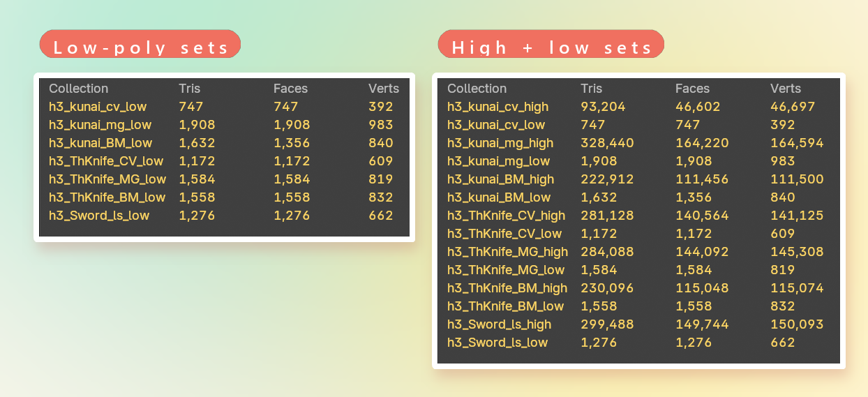The height and width of the screenshot is (397, 868).
Task: Select h3_ThKnife_BM_low in High + low table
Action: (506, 306)
